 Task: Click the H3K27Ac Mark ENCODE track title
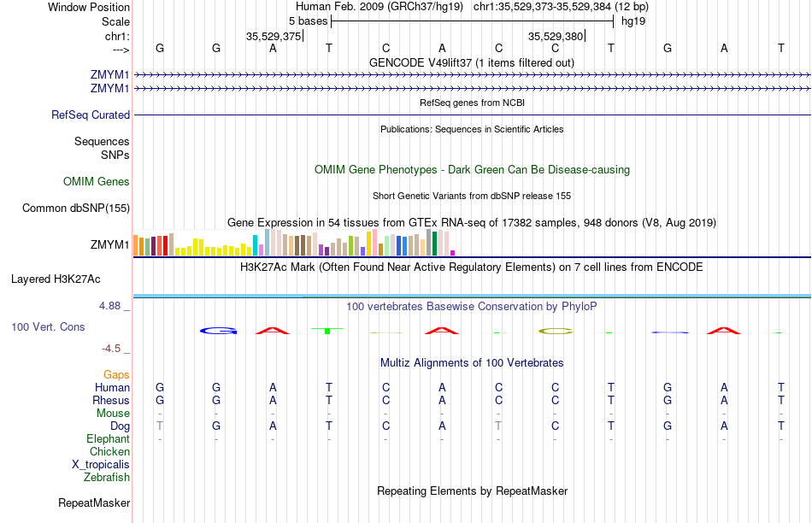click(x=472, y=267)
